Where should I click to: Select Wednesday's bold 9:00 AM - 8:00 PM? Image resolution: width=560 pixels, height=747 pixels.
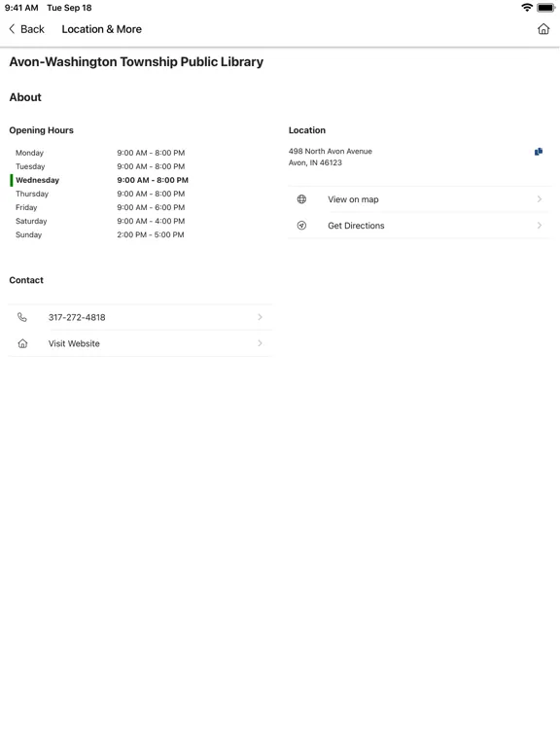pyautogui.click(x=153, y=180)
